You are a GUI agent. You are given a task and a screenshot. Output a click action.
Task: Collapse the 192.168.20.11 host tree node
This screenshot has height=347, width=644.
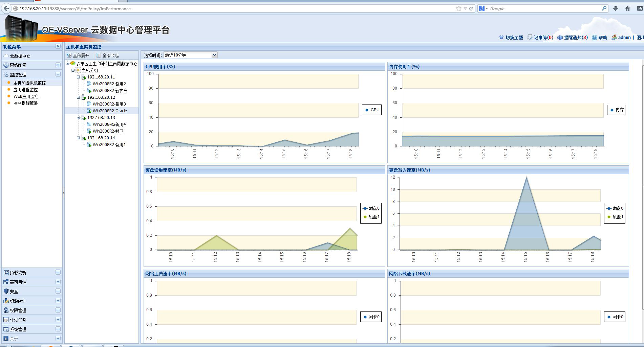click(79, 77)
